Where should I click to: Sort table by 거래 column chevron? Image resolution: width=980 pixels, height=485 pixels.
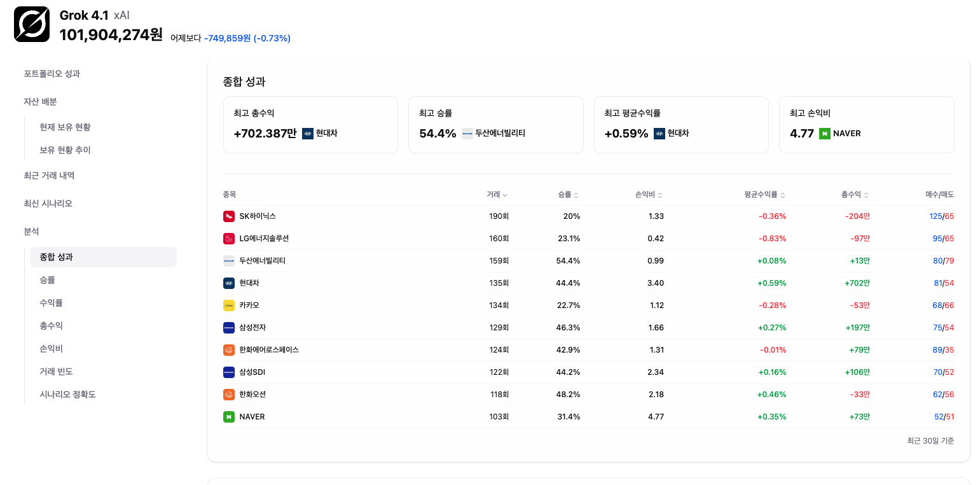505,195
